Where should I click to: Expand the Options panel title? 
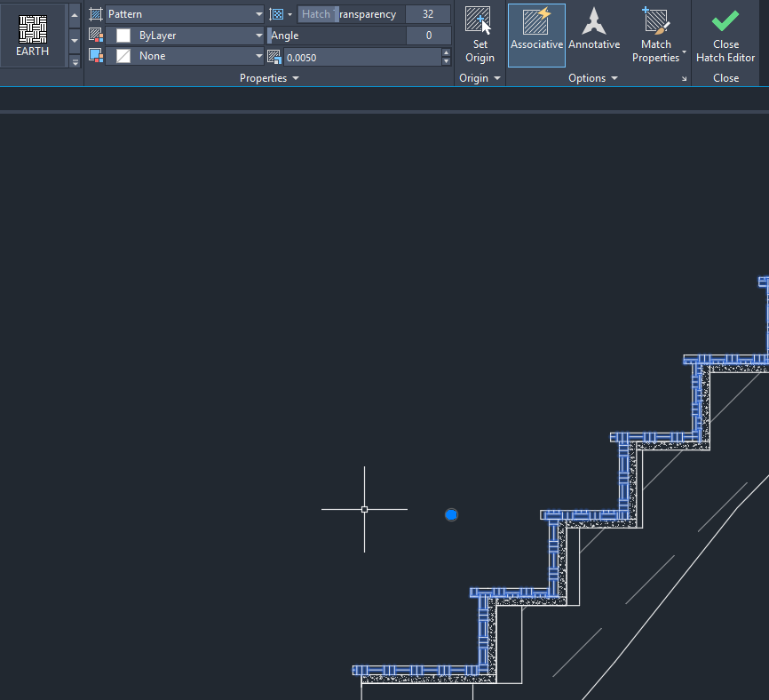[593, 78]
